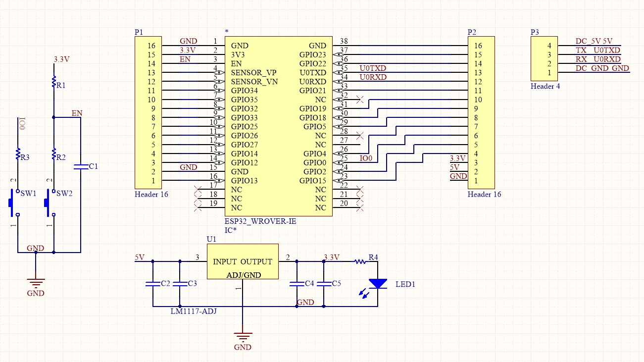
Task: Click the rotated IO0 label above R3
Action: [21, 124]
